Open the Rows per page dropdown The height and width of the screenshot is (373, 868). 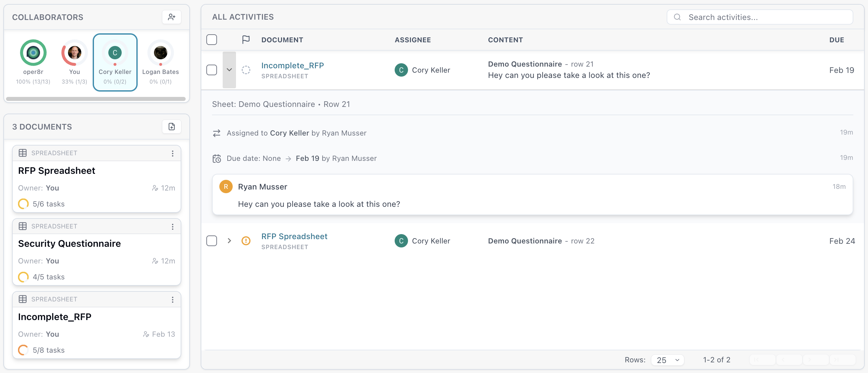click(668, 360)
